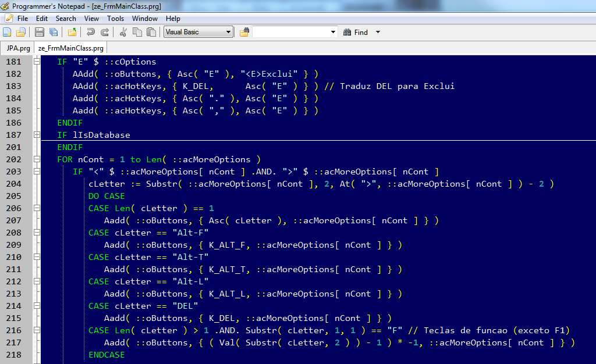The width and height of the screenshot is (596, 364).
Task: Collapse the CASE fold at line 212
Action: (x=37, y=281)
